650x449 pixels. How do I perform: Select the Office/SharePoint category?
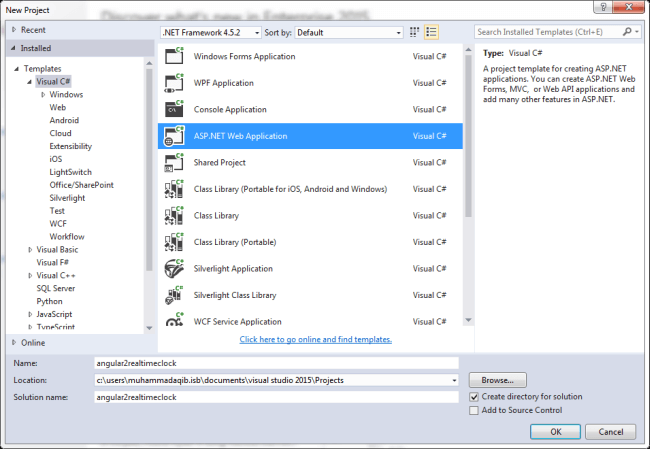(81, 185)
